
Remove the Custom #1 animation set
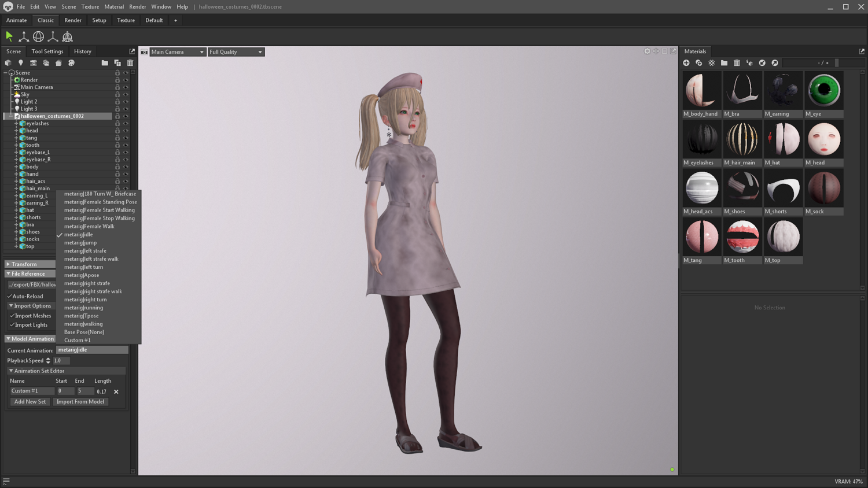pos(116,392)
